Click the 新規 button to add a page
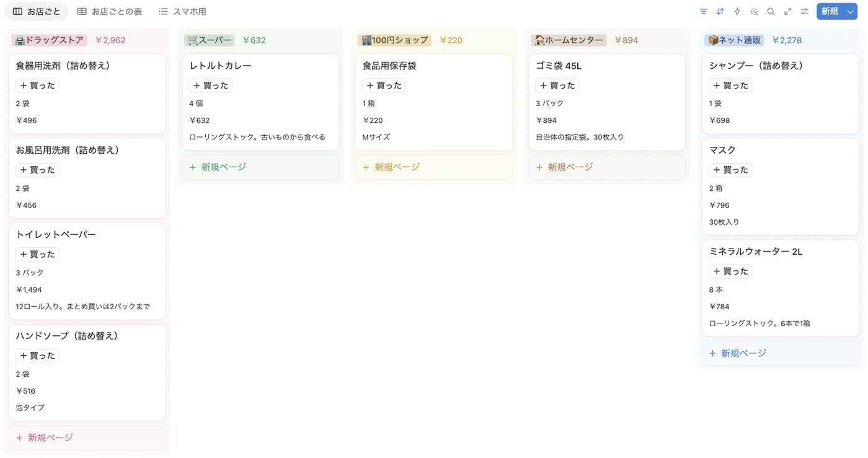The height and width of the screenshot is (458, 868). point(830,11)
